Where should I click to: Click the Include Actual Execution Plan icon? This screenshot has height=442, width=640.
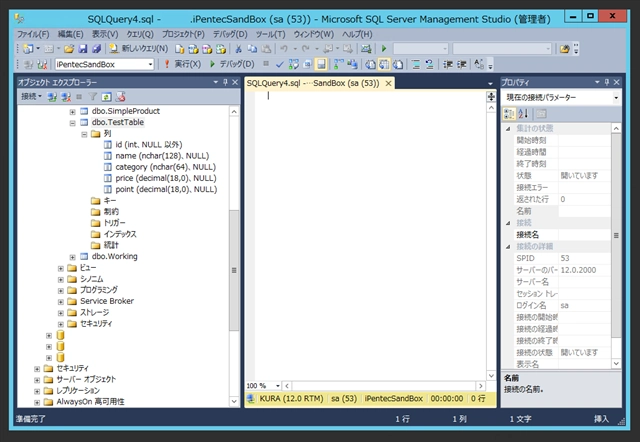pyautogui.click(x=338, y=64)
